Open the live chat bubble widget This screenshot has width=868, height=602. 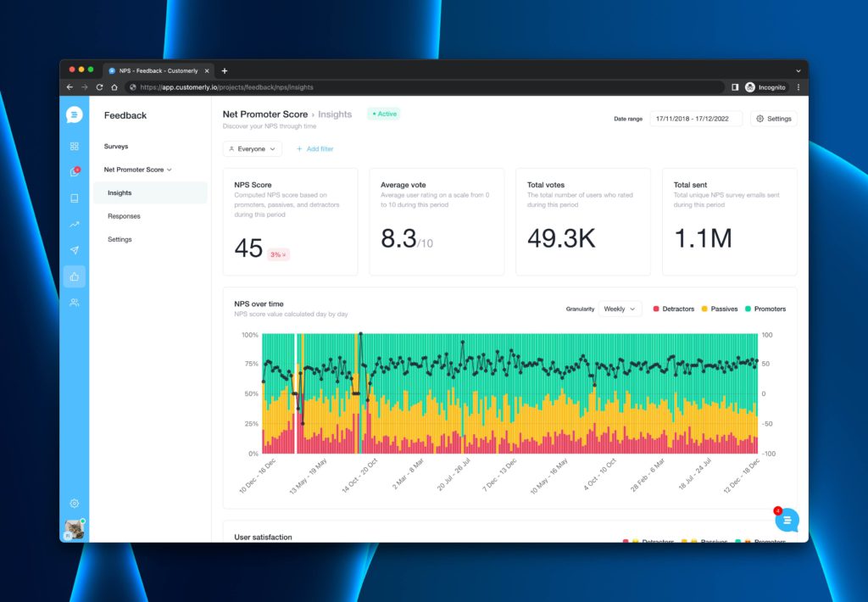(787, 520)
